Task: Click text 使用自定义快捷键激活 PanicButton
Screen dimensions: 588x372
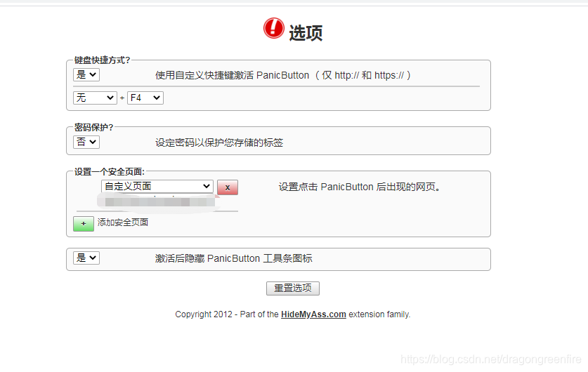Action: [232, 75]
